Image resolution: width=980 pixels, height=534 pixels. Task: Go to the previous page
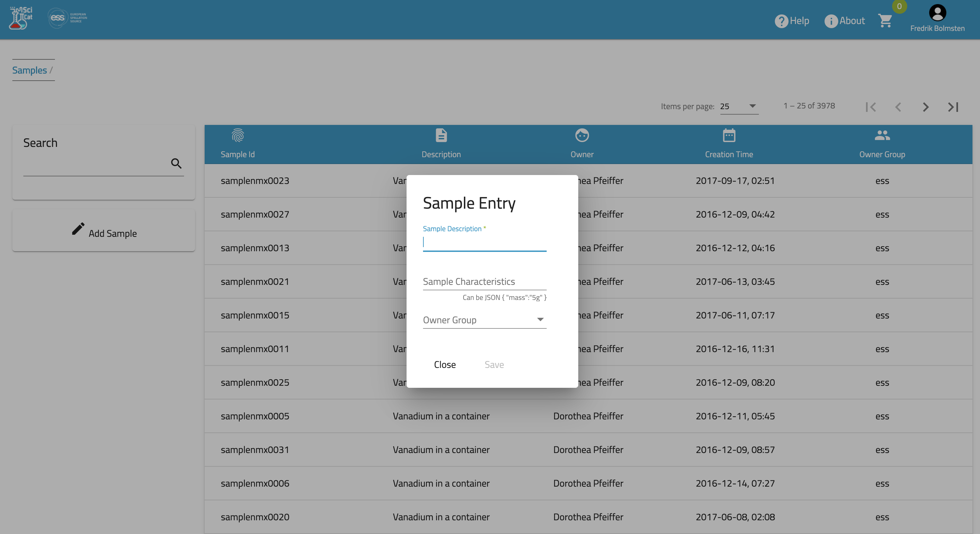[x=898, y=107]
